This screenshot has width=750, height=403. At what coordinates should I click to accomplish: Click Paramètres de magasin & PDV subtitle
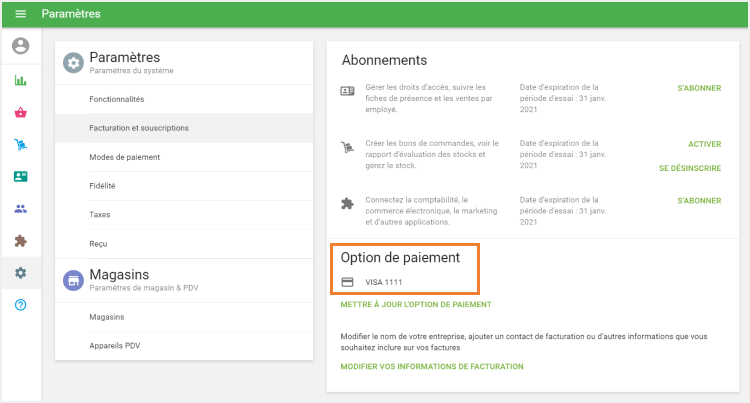[x=143, y=288]
